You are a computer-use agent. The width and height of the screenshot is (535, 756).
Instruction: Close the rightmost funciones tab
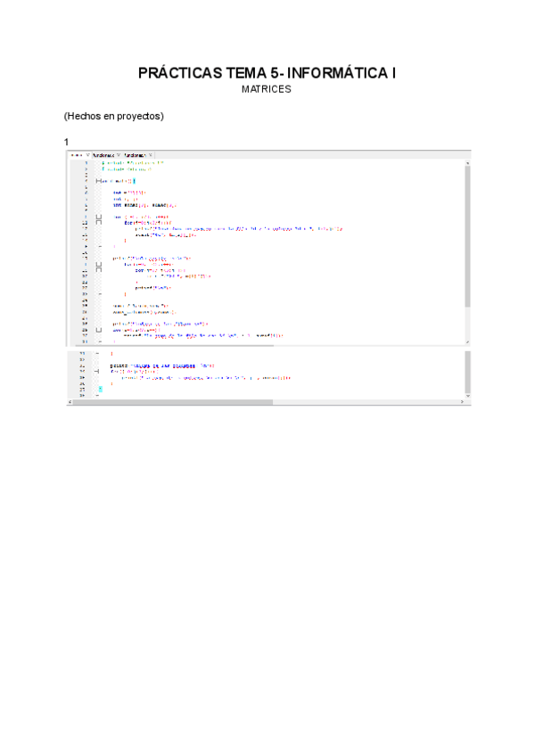coord(151,155)
